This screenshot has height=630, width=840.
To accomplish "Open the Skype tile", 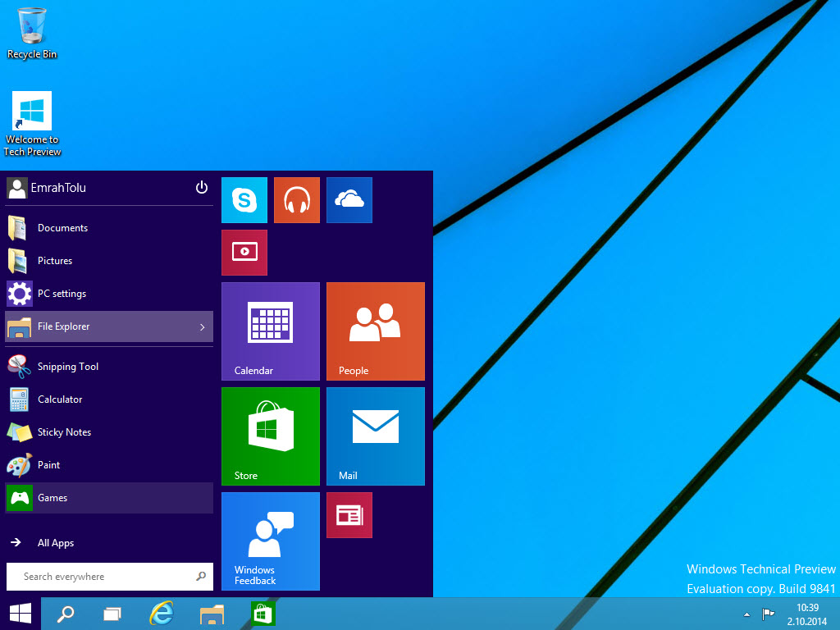I will click(x=244, y=200).
